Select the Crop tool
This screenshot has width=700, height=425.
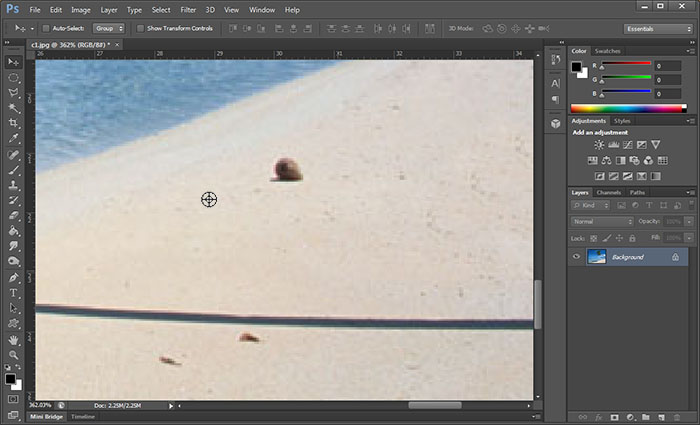coord(14,123)
